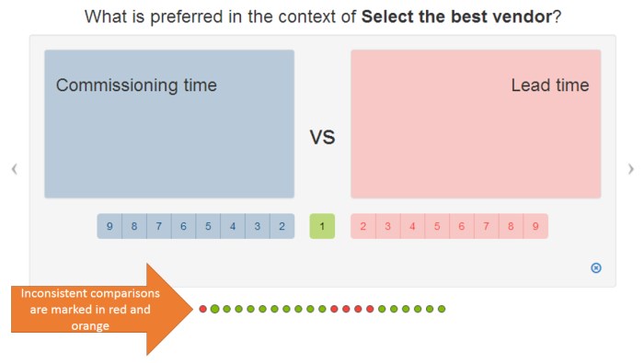Screen dimensions: 644x363
Task: Select blue 2 favoring Commissioning time
Action: 282,226
